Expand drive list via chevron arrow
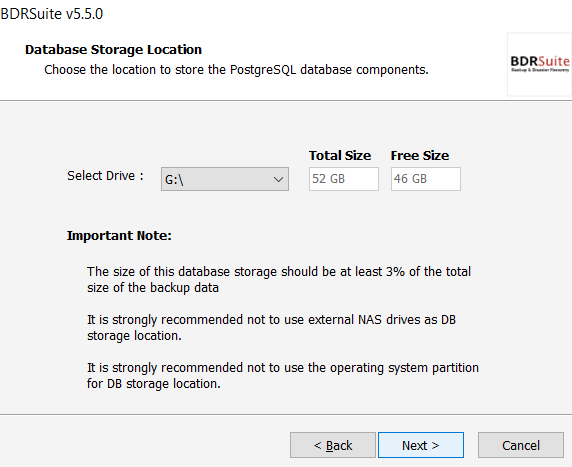This screenshot has height=467, width=572. coord(278,179)
